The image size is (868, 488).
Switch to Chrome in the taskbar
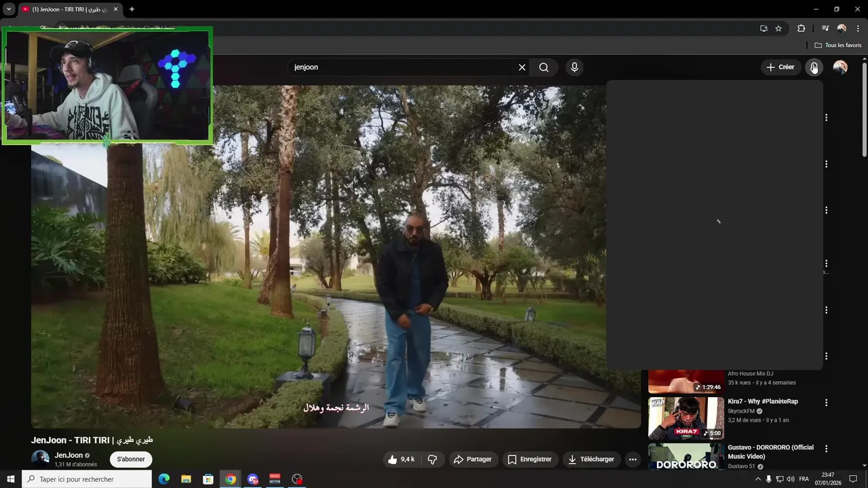(x=231, y=479)
